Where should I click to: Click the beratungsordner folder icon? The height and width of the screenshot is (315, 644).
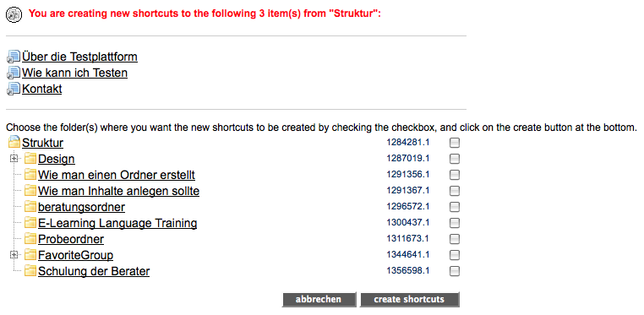[30, 207]
